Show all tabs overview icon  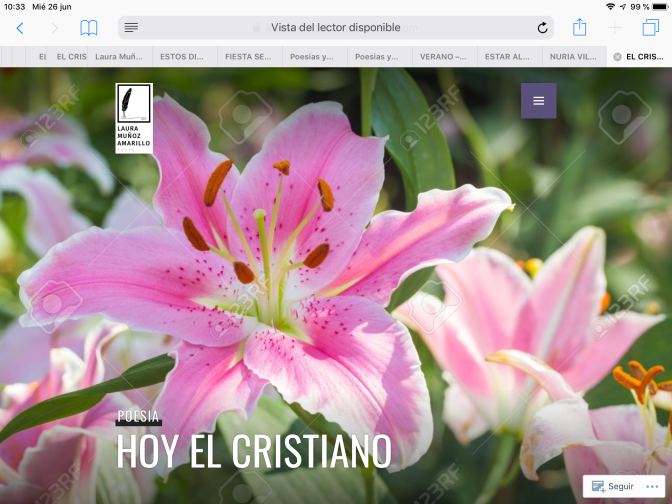(651, 28)
